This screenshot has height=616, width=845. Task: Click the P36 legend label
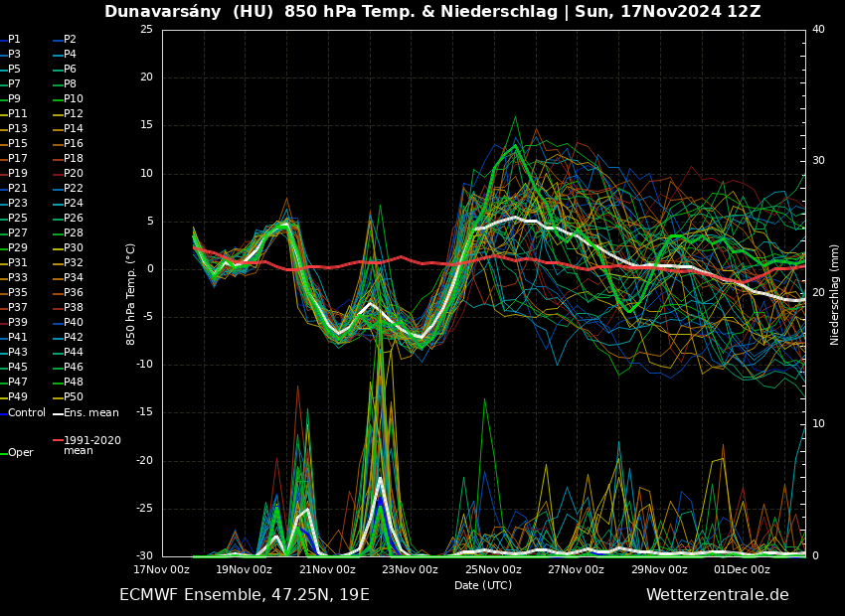click(x=74, y=293)
